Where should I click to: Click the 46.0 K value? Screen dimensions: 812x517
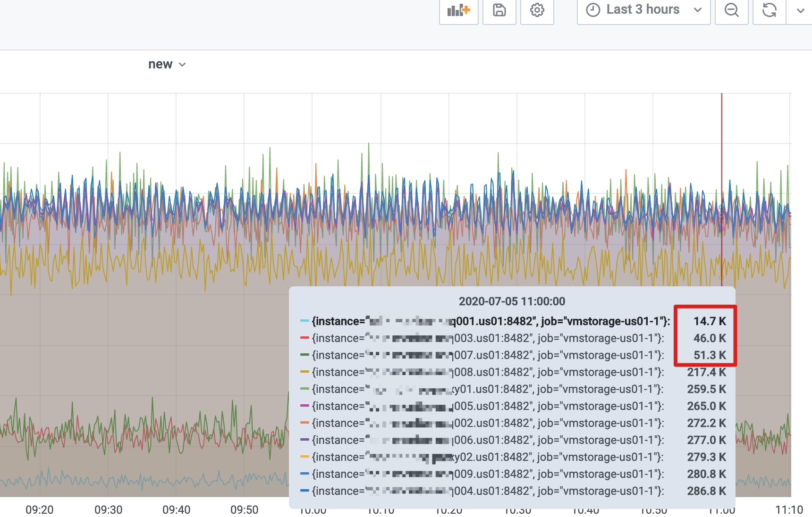tap(710, 338)
